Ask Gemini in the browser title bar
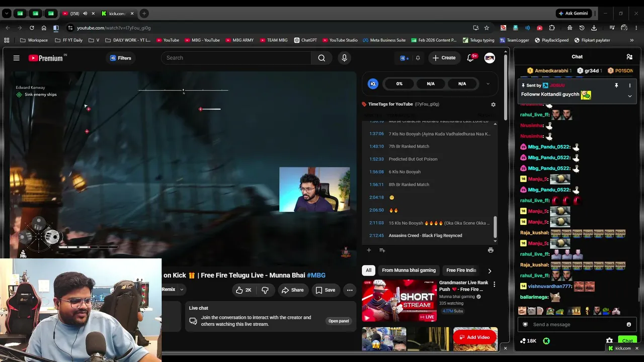Screen dimensions: 644x362 [x=573, y=14]
